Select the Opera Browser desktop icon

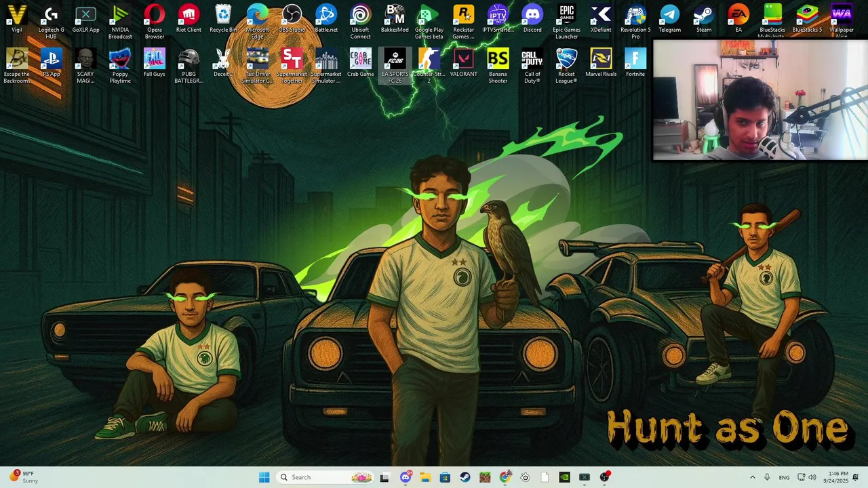coord(155,22)
